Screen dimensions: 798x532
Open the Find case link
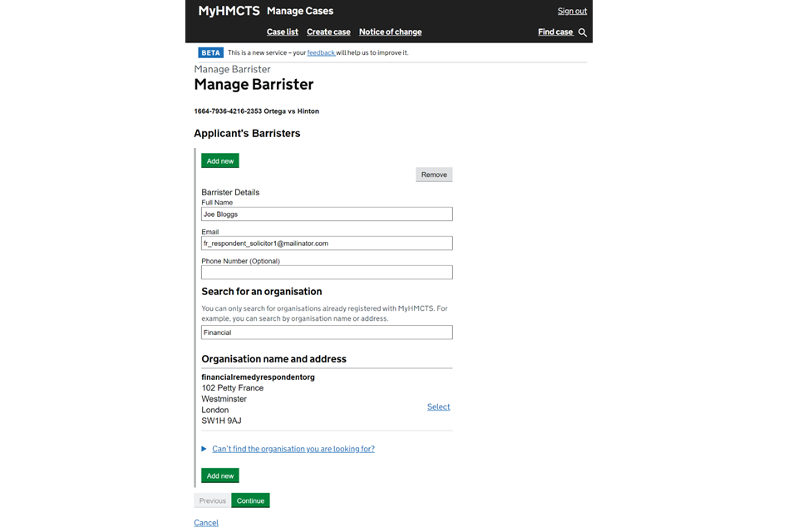(555, 32)
